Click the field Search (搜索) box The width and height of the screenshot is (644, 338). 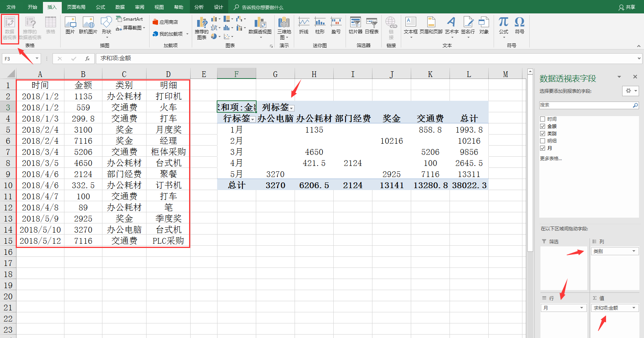pyautogui.click(x=589, y=105)
